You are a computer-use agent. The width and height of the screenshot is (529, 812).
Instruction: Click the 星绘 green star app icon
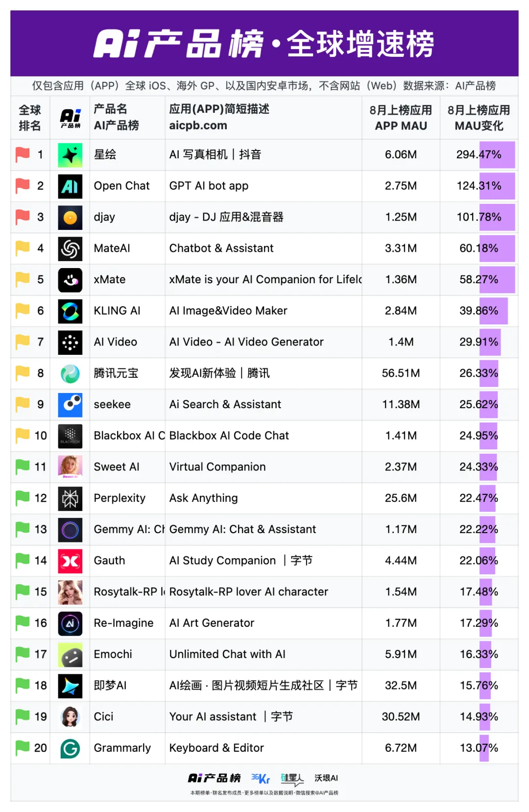click(x=70, y=155)
